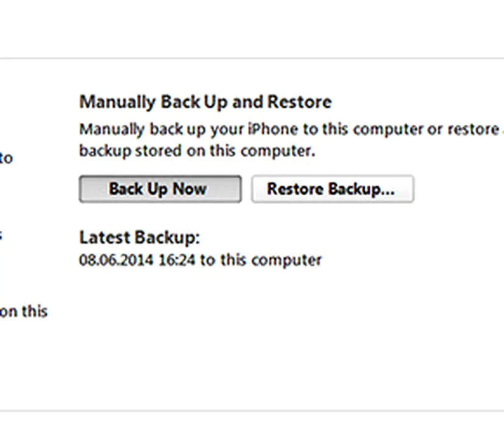Click the word 'Now' on the backup button

point(189,189)
